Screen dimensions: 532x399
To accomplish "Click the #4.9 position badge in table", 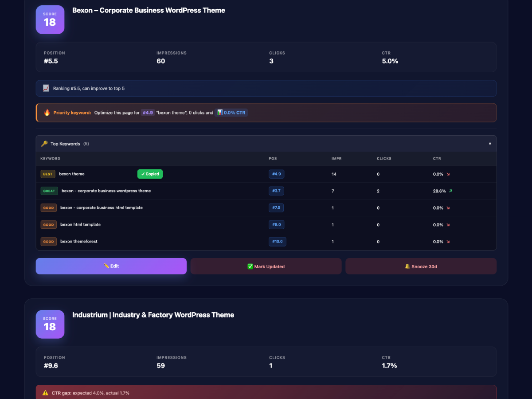I will coord(276,174).
